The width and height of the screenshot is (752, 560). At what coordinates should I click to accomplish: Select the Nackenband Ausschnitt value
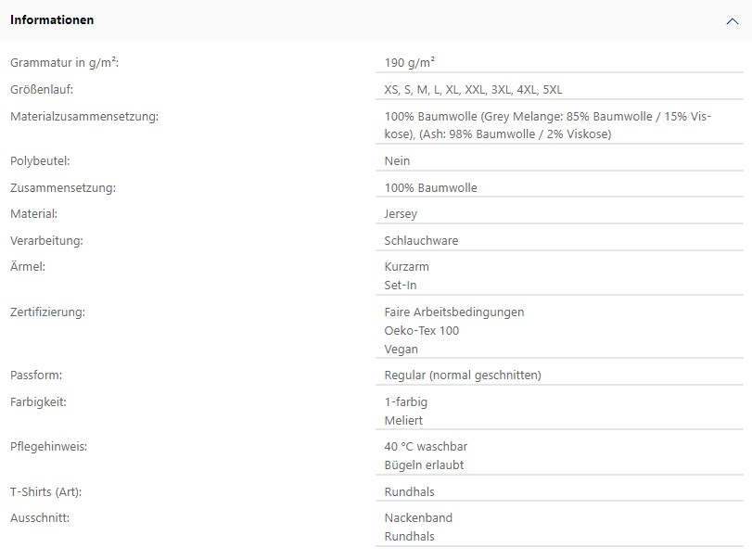418,517
